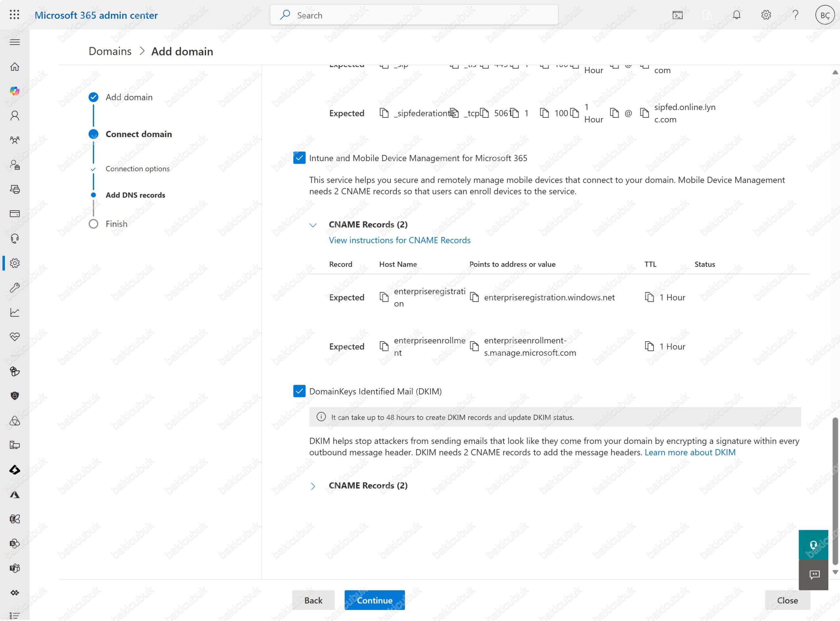Screen dimensions: 840x621
Task: Click Domains in the breadcrumb
Action: pyautogui.click(x=110, y=52)
